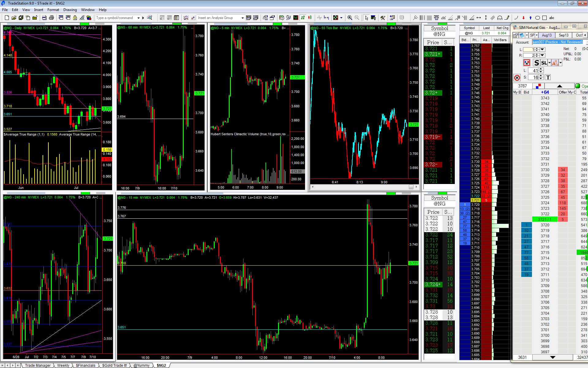Screen dimensions: 588x368
Task: Switch chart to OHLC bar style
Action: [x=303, y=18]
